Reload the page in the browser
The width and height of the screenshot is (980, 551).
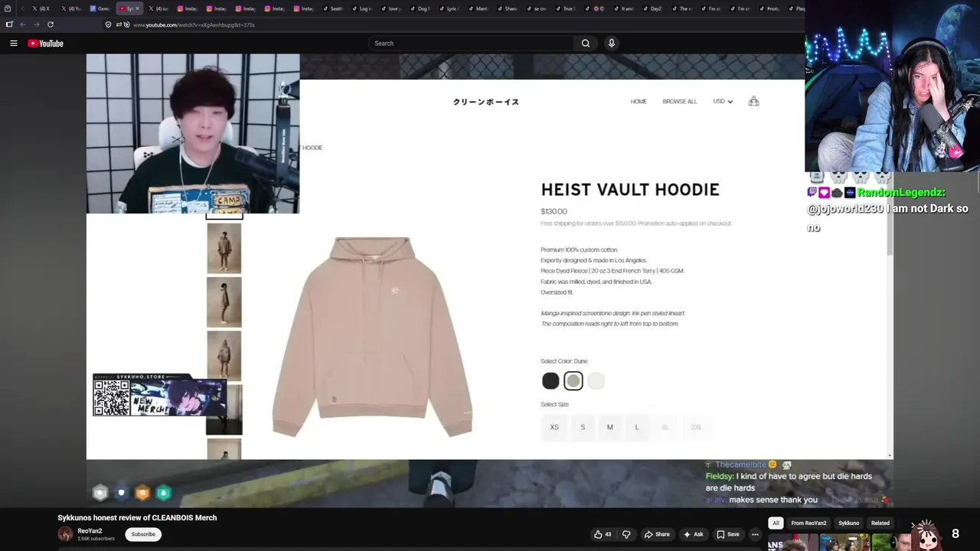tap(51, 24)
